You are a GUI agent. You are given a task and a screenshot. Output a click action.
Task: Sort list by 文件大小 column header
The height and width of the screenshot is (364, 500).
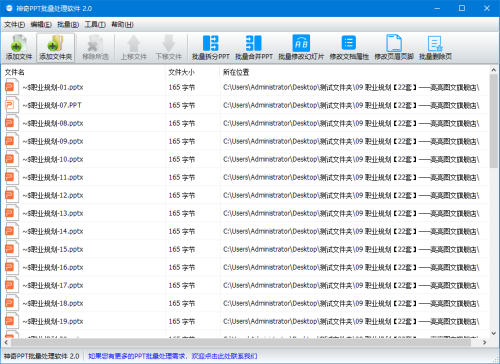tap(181, 72)
